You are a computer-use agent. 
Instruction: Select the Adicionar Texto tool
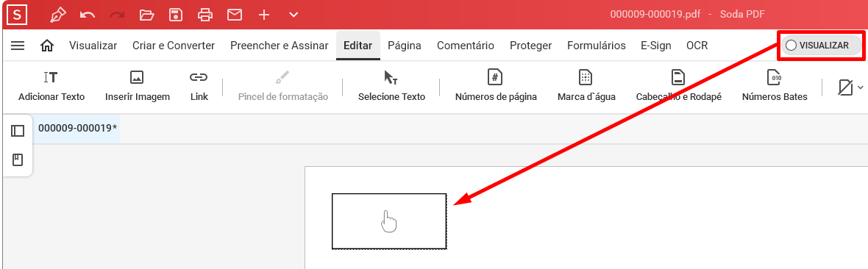pyautogui.click(x=51, y=86)
